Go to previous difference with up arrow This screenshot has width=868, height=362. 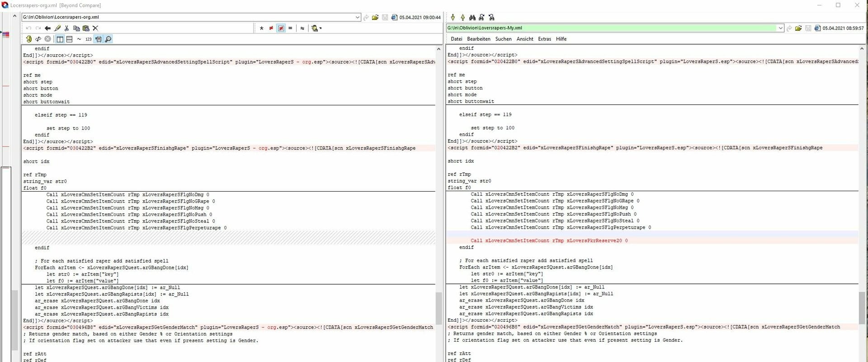tap(462, 17)
